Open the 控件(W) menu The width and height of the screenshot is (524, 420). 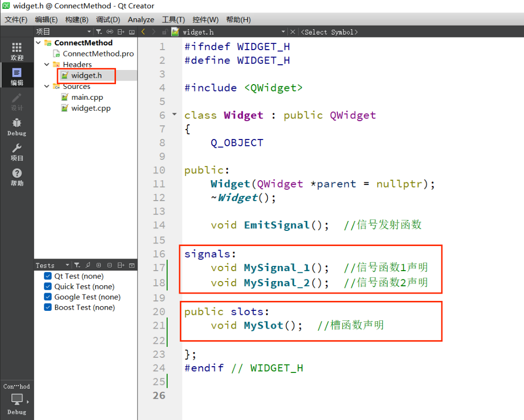coord(205,20)
